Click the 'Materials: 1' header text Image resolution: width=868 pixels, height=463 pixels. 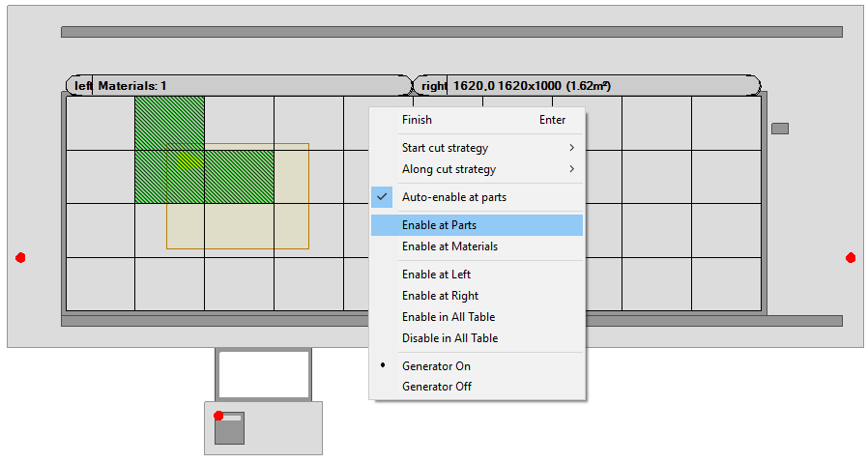point(132,86)
